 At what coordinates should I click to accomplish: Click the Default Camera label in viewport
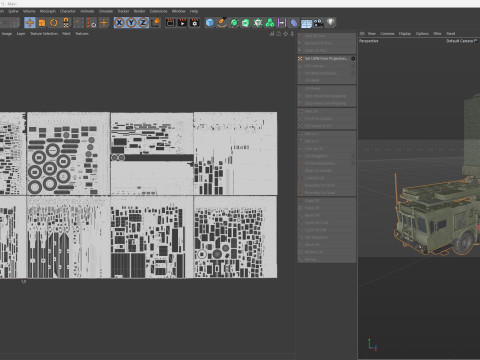tap(461, 41)
